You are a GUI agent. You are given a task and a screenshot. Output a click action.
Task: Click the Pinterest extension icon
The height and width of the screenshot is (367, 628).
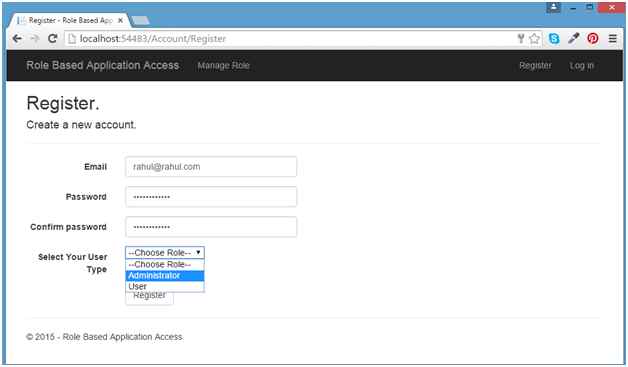[x=593, y=38]
